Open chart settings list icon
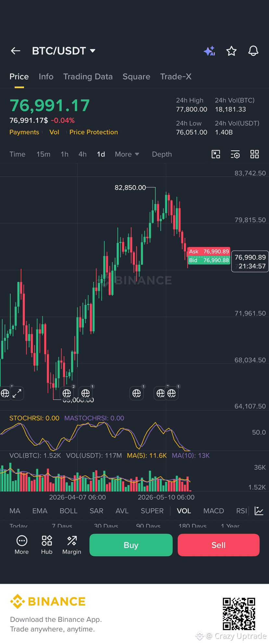The image size is (269, 644). 235,154
